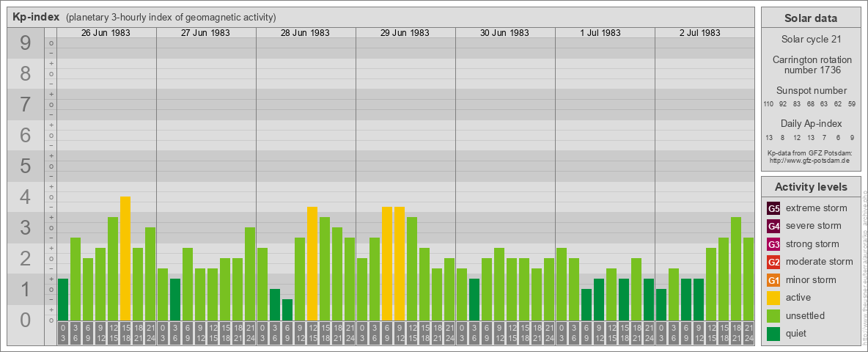Screen dimensions: 868x352
Task: Click sunspot number value 83
Action: coord(797,104)
